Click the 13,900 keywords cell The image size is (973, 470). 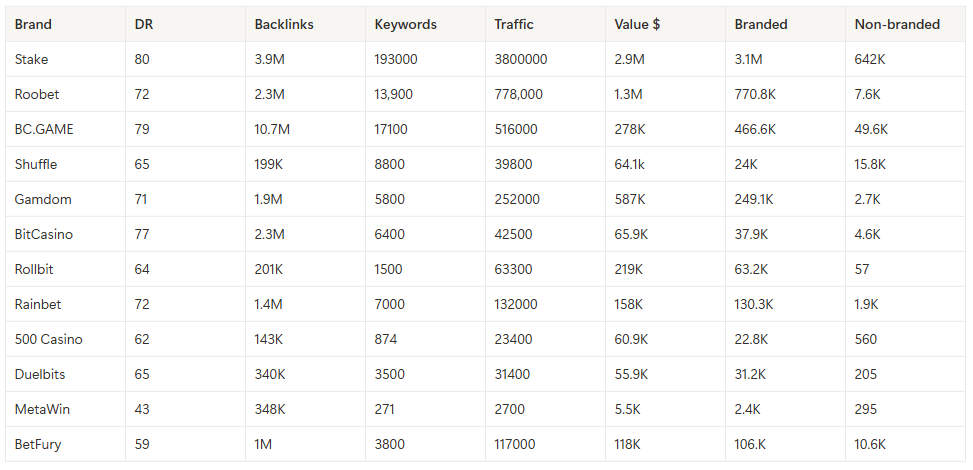425,94
